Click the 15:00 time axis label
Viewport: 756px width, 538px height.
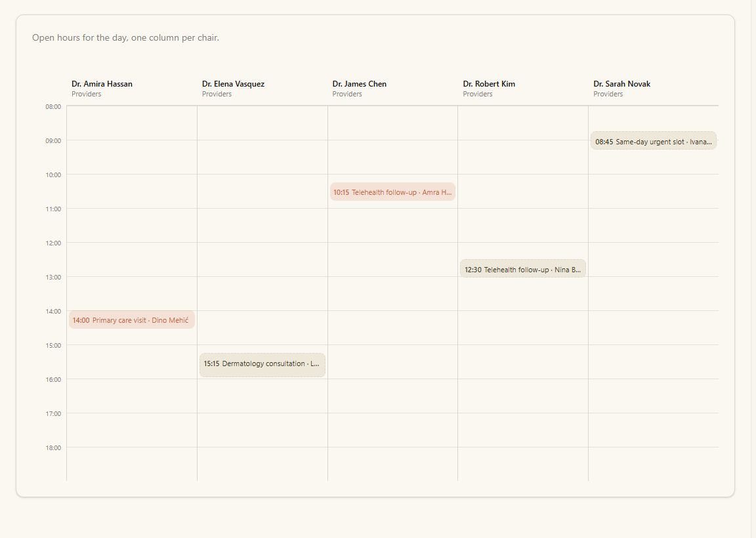click(54, 346)
